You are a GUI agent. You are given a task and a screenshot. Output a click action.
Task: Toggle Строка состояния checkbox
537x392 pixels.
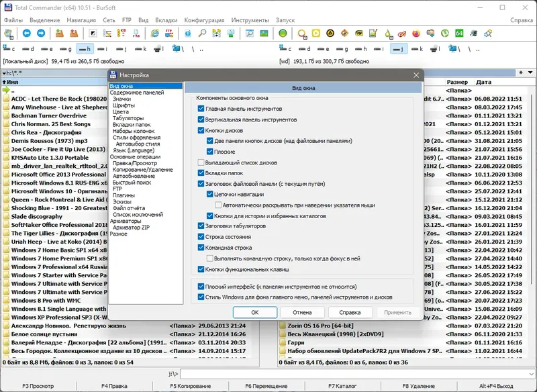(x=201, y=237)
